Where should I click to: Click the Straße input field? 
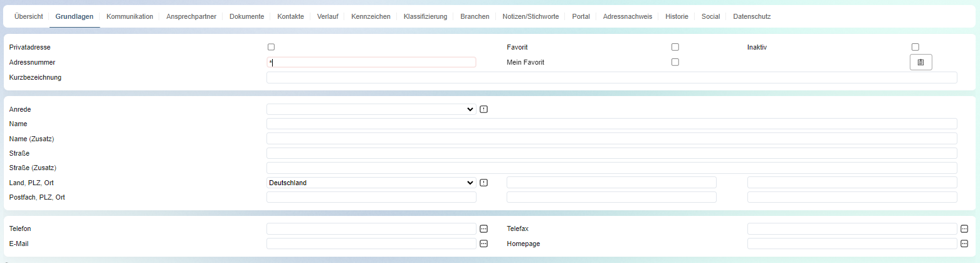tap(611, 153)
